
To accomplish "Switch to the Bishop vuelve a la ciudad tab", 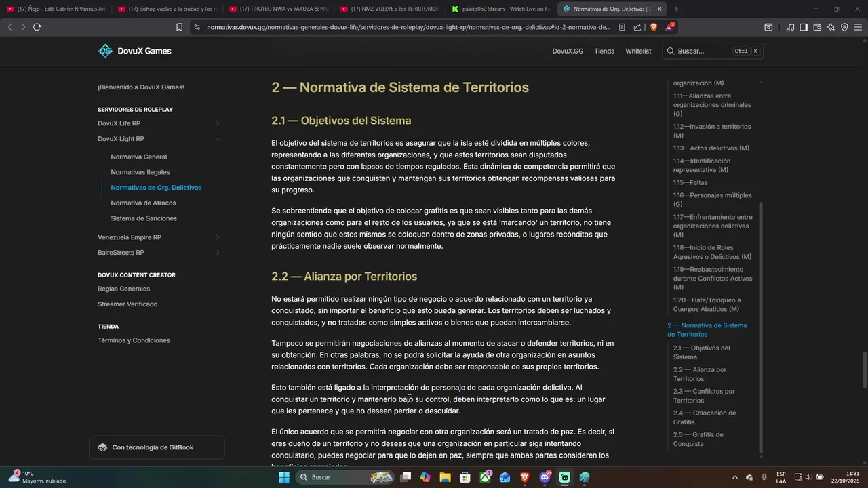I will 167,9.
